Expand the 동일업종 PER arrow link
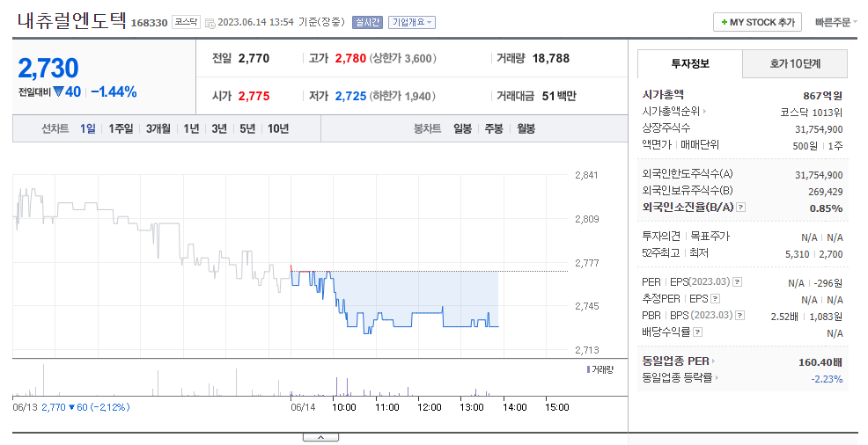 click(713, 361)
